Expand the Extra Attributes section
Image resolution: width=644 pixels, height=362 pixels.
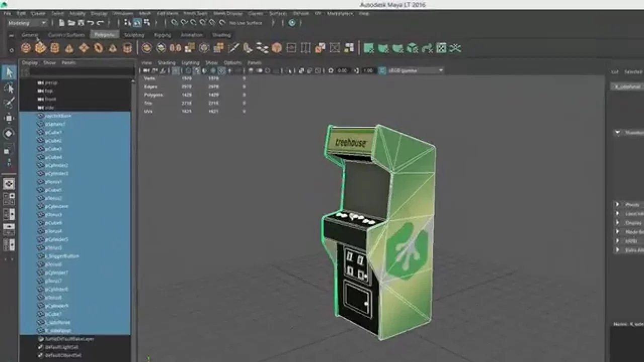coord(617,250)
